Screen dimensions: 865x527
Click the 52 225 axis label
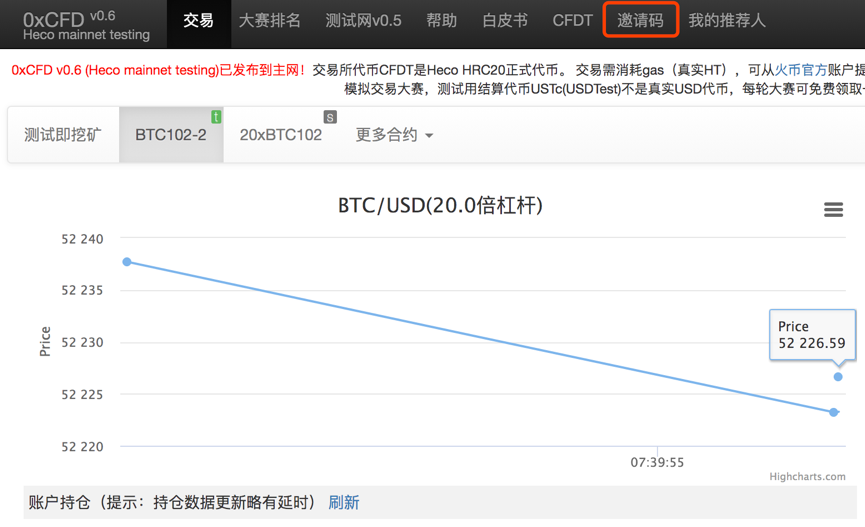click(x=82, y=395)
